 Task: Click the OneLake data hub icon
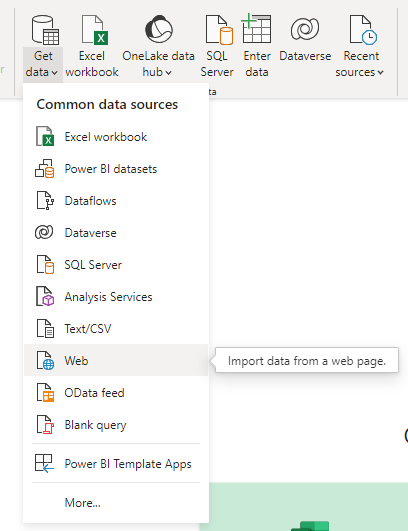point(159,29)
